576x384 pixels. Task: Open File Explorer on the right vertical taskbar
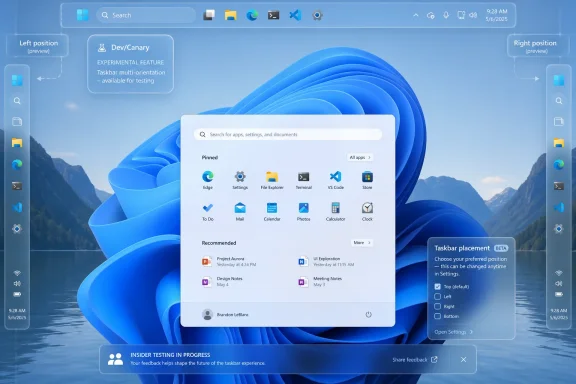(559, 143)
